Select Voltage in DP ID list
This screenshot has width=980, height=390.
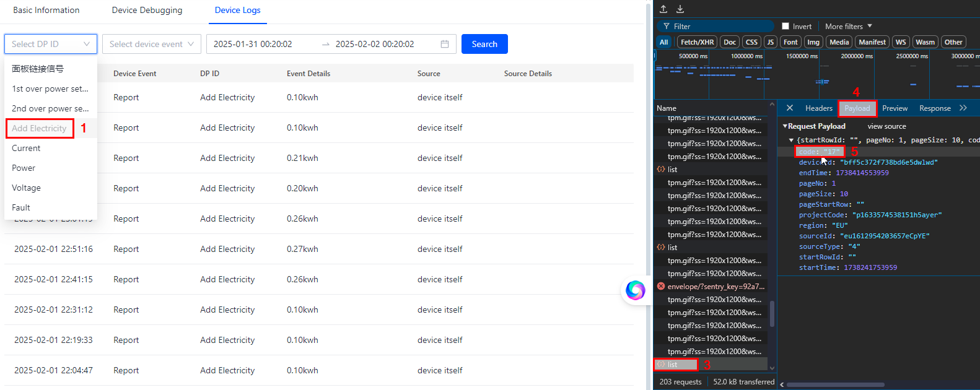tap(51, 188)
